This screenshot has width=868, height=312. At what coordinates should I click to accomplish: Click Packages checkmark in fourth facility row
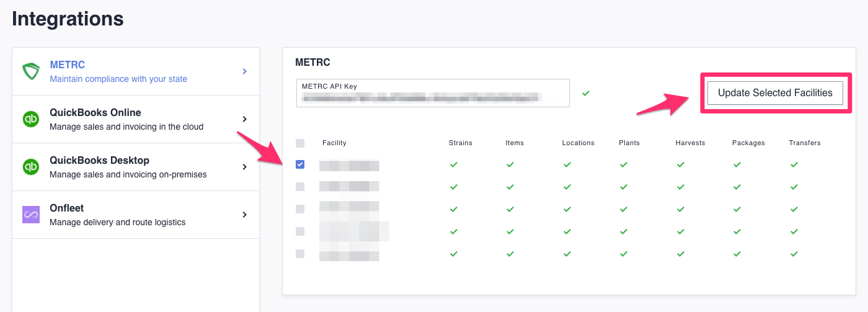click(737, 231)
